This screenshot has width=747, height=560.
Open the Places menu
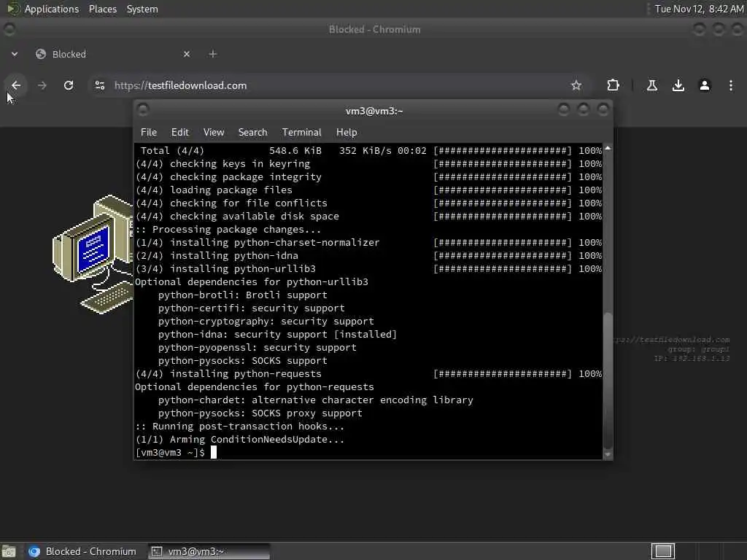click(103, 9)
